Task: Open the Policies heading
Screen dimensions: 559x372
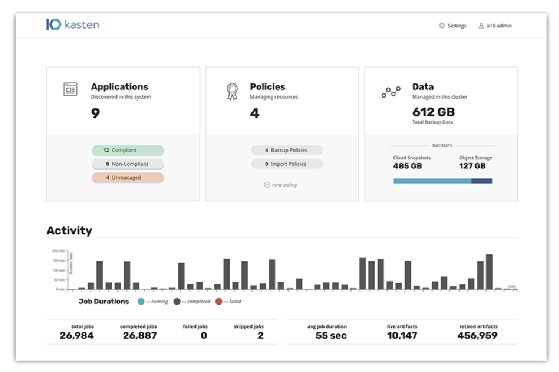Action: click(267, 87)
